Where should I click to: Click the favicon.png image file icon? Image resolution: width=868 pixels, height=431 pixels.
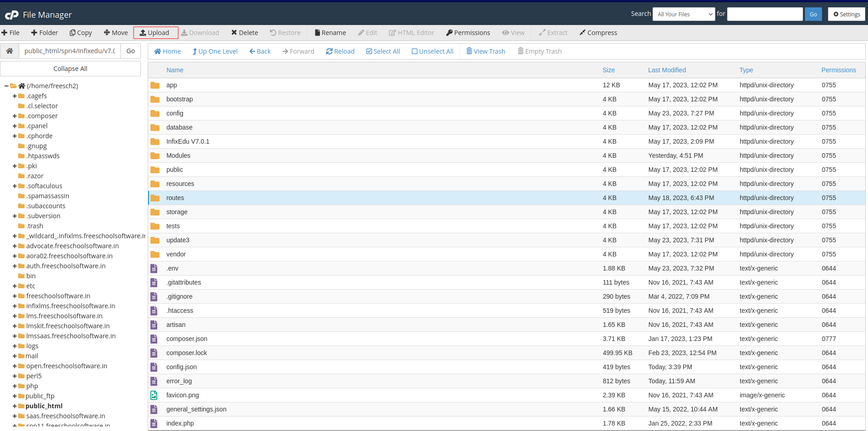click(154, 395)
